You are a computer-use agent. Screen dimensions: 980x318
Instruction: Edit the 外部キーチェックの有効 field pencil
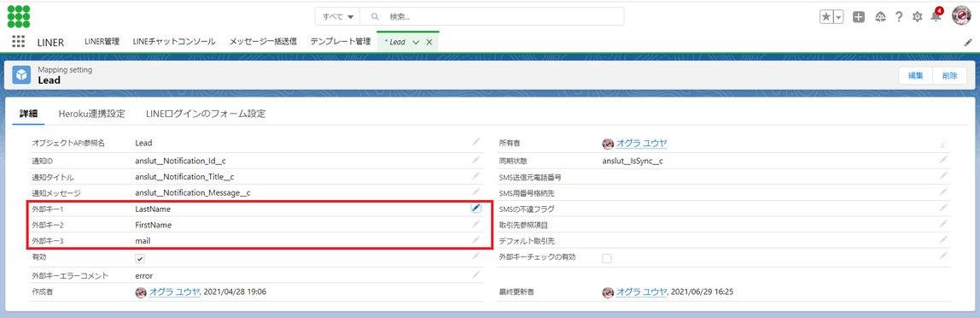pos(943,256)
